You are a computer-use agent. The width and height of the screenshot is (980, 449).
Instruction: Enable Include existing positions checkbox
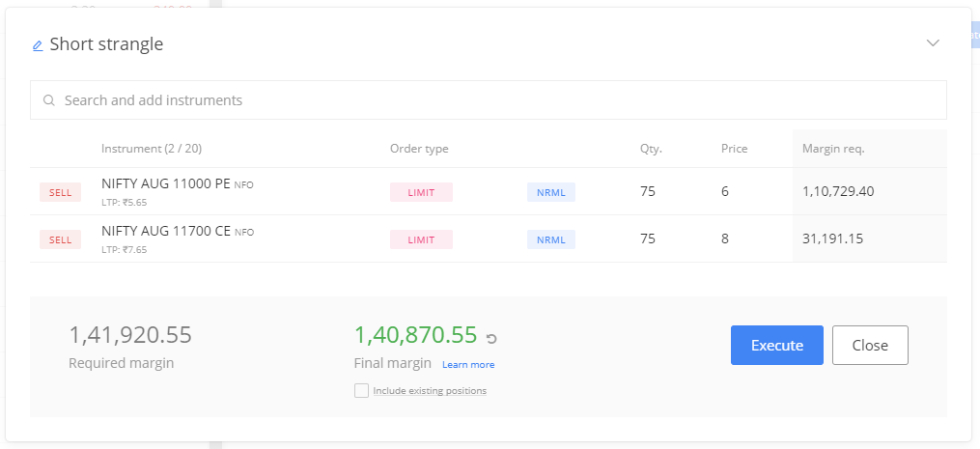pos(361,391)
